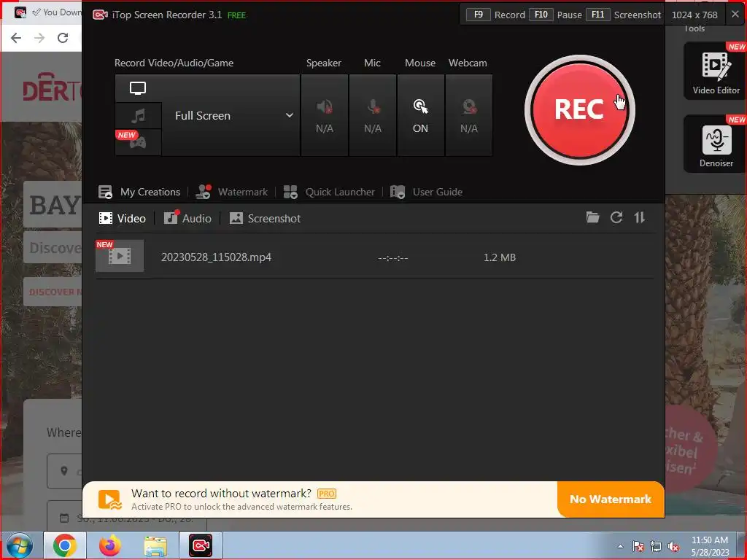Go forward in the browser window
Screen dimensions: 747x560
click(x=39, y=38)
